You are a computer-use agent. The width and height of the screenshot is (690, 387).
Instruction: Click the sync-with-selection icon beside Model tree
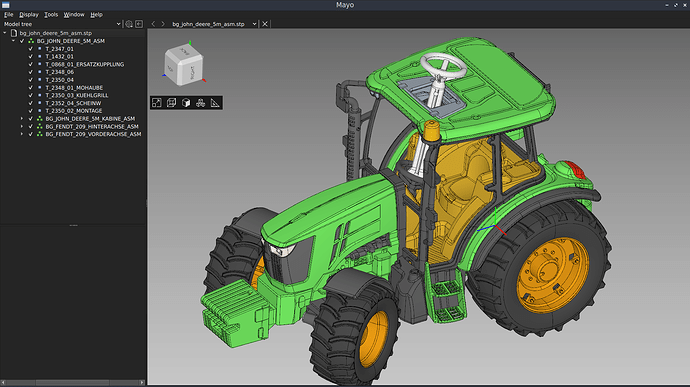(139, 24)
